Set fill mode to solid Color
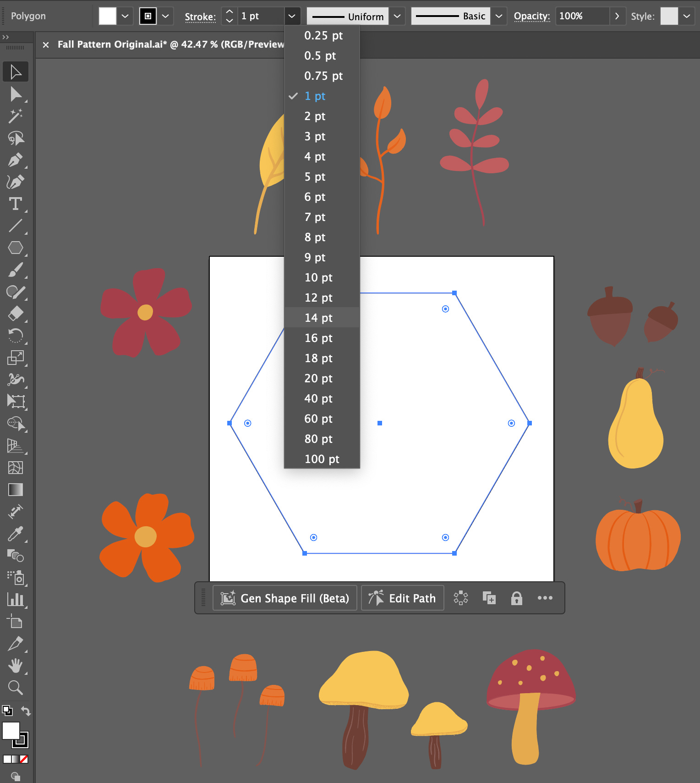700x783 pixels. click(7, 759)
